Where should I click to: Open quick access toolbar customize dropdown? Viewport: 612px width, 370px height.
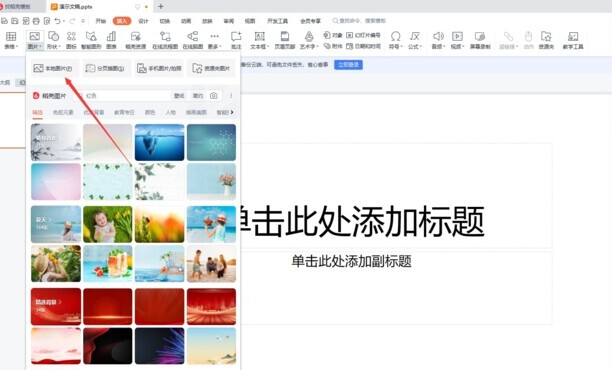click(83, 21)
